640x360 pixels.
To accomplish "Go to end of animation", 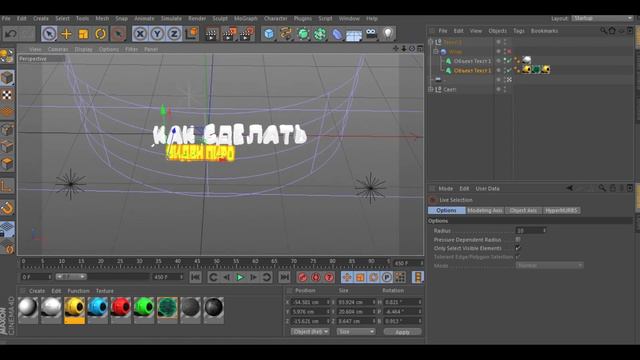I will (284, 277).
